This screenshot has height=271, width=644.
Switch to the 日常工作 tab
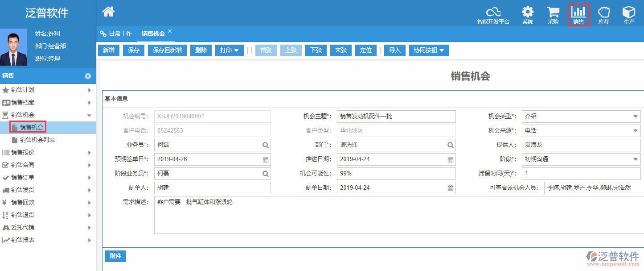pyautogui.click(x=116, y=33)
